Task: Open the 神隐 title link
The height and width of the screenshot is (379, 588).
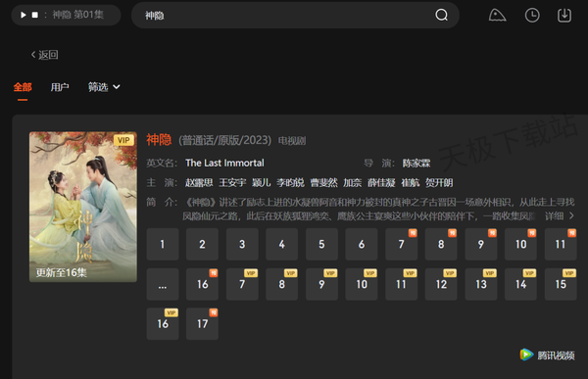Action: pos(159,140)
